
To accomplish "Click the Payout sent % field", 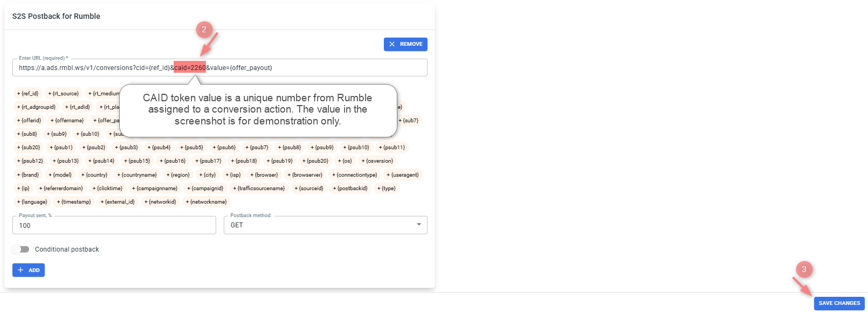I will 114,225.
